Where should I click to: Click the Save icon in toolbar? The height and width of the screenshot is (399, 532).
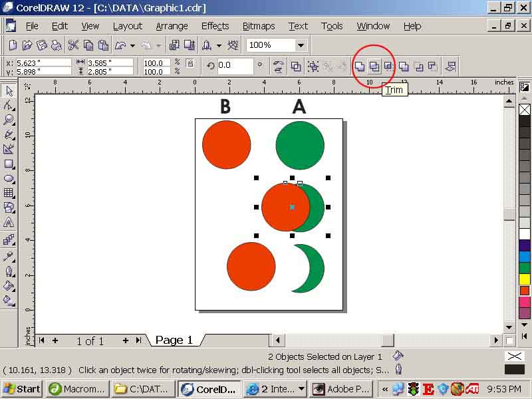pos(42,45)
